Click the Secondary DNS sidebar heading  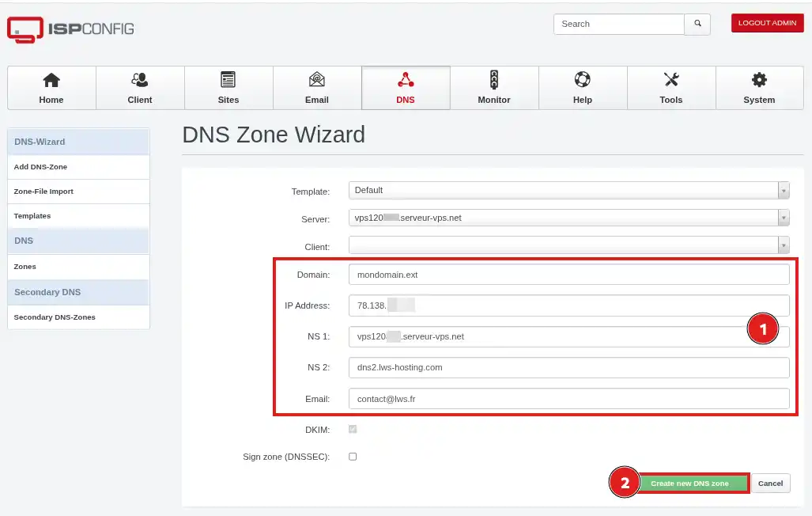click(x=79, y=292)
